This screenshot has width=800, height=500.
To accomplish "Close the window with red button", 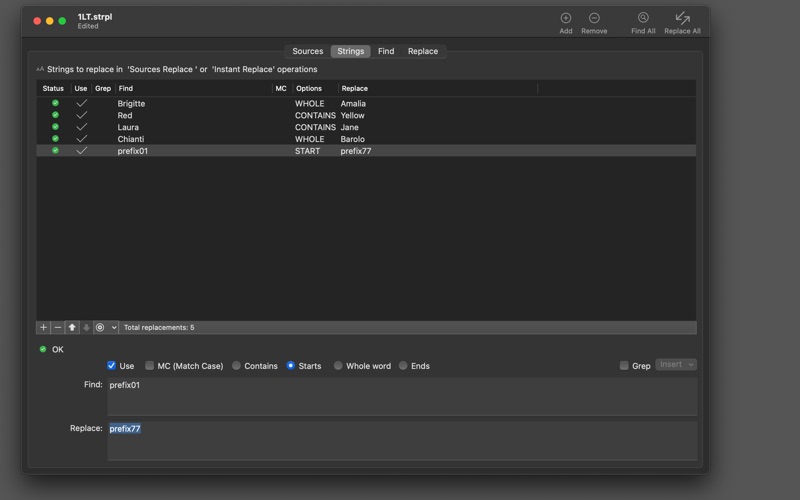I will [37, 21].
